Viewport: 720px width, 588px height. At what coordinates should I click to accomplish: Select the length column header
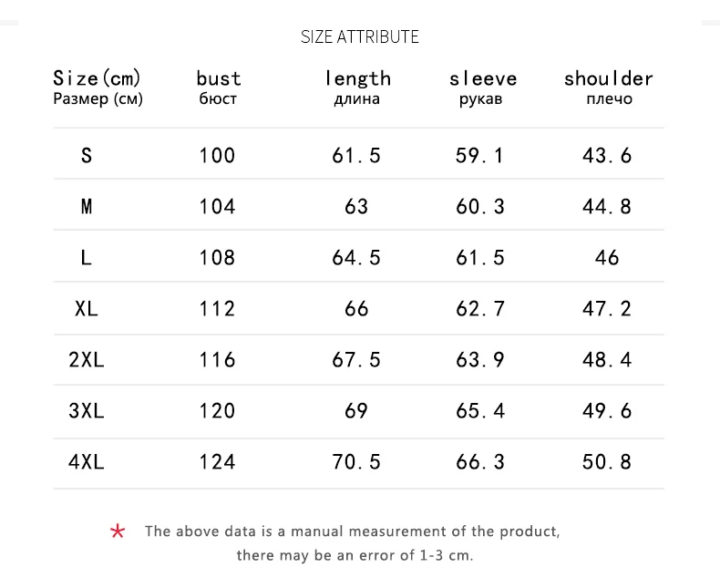[x=357, y=88]
